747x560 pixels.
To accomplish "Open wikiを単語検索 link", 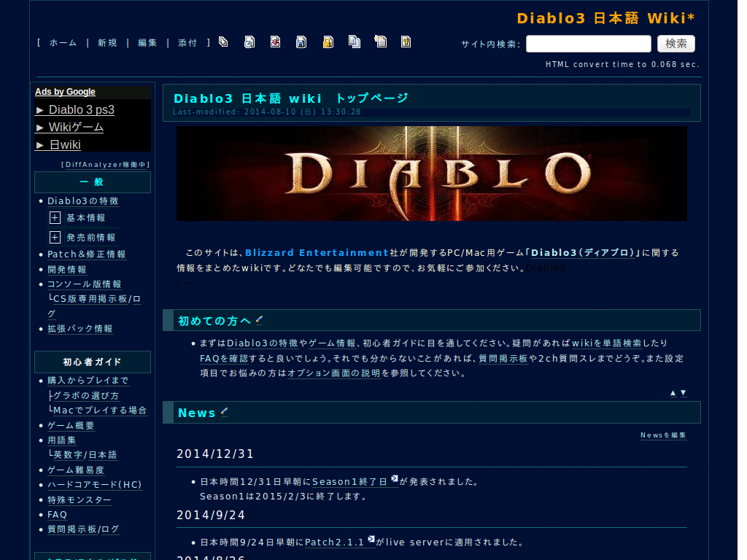I will coord(606,343).
